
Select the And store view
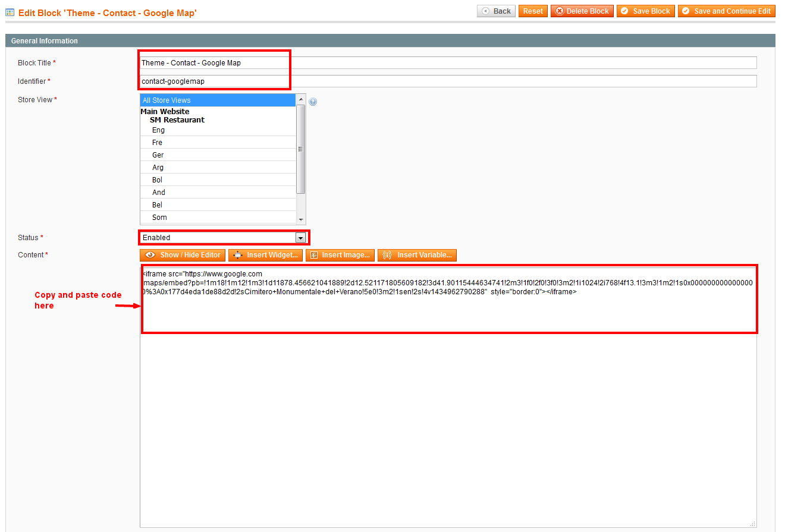(218, 193)
